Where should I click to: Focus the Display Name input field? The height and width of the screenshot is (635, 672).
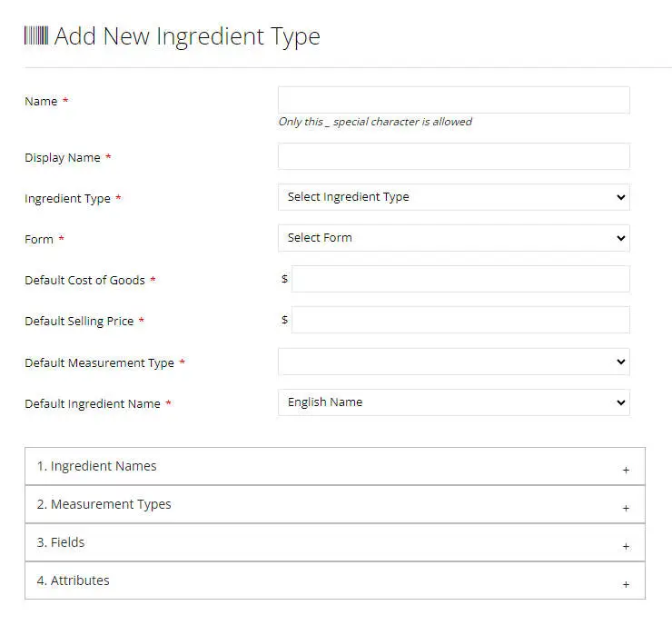point(453,156)
